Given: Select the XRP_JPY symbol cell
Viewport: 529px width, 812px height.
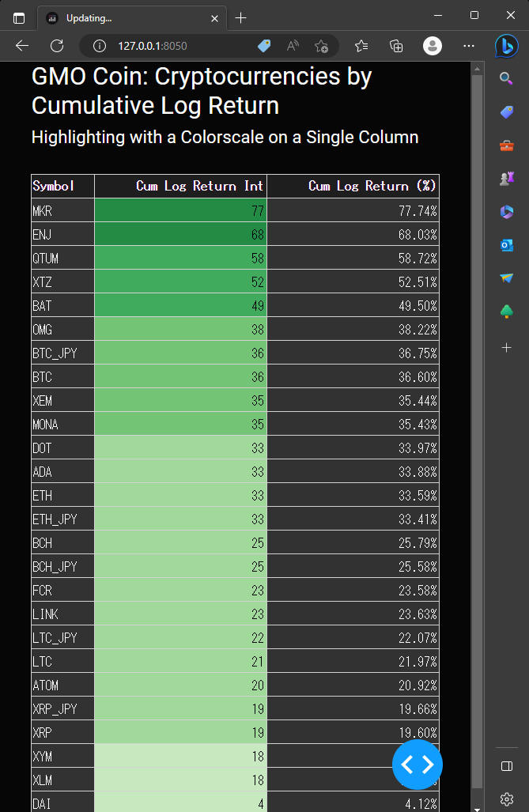Looking at the screenshot, I should click(62, 709).
